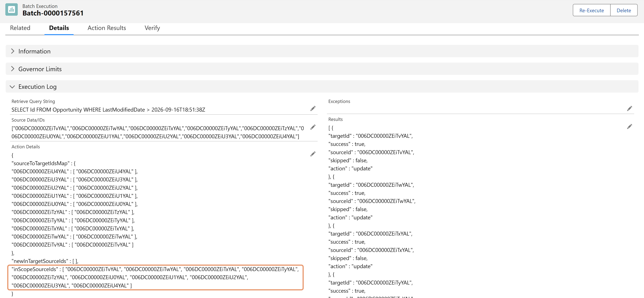Click the Batch Execution object label
644x298 pixels.
coord(40,6)
